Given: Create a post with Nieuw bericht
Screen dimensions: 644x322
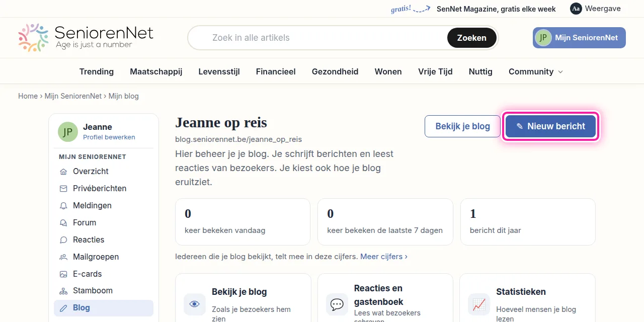Looking at the screenshot, I should coord(551,126).
